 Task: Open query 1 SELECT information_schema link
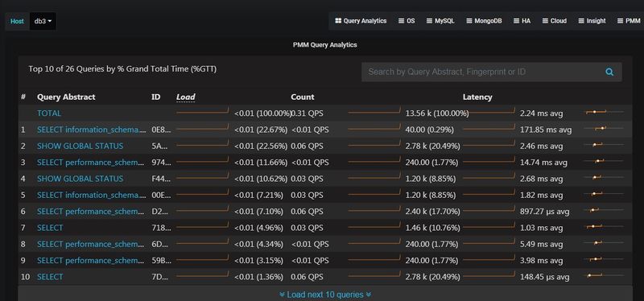(92, 130)
